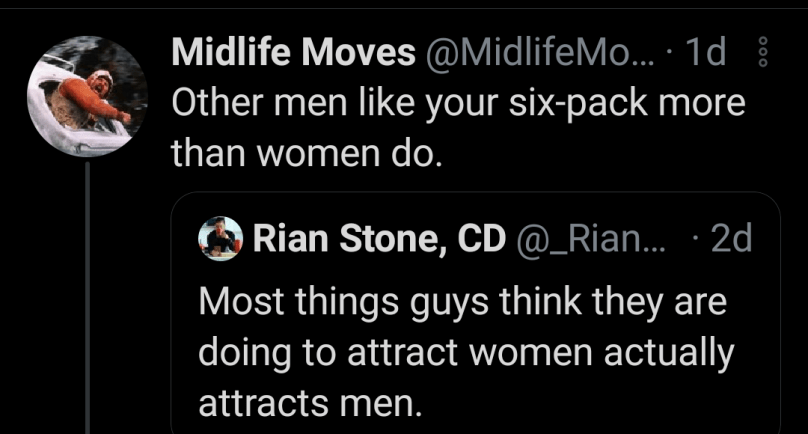Click the "CD" suffix after Rian Stone
The image size is (808, 434).
[479, 238]
